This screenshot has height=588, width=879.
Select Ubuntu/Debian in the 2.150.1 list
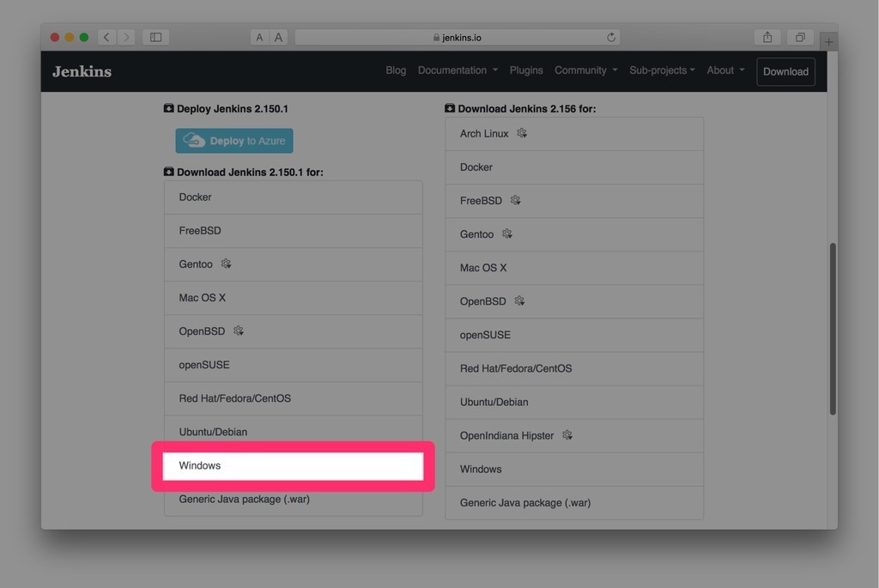(294, 431)
